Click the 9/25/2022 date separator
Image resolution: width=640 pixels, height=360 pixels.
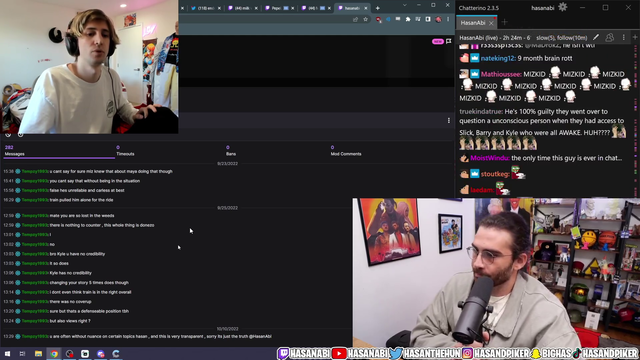[x=227, y=208]
